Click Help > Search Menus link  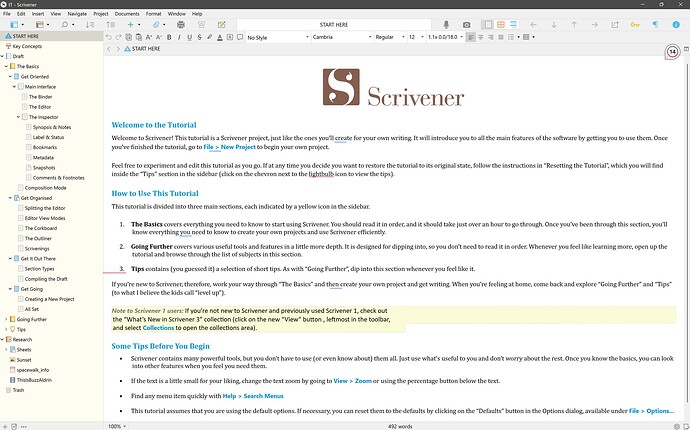click(x=253, y=396)
